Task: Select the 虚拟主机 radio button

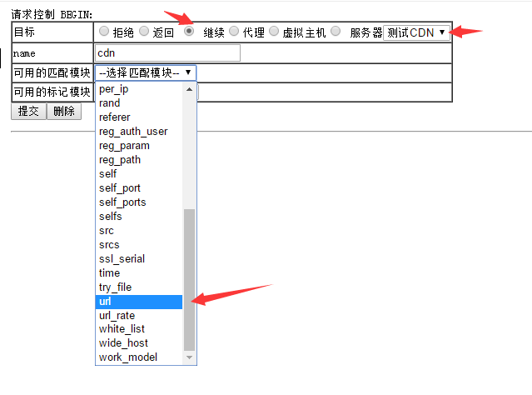Action: coord(274,32)
